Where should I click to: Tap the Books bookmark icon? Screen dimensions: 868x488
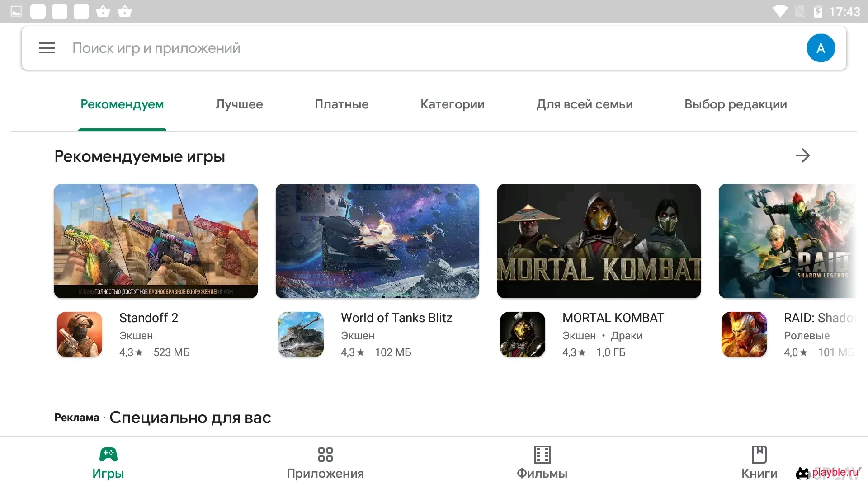coord(759,454)
